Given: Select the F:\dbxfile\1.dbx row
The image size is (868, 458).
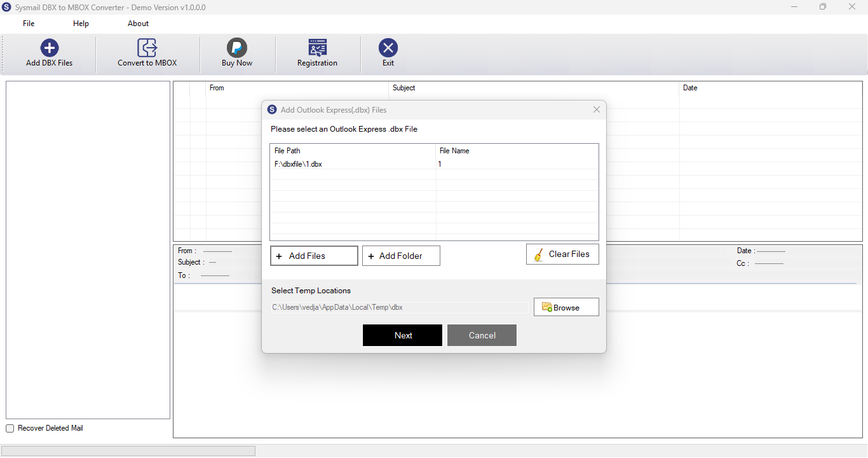Looking at the screenshot, I should coord(434,164).
